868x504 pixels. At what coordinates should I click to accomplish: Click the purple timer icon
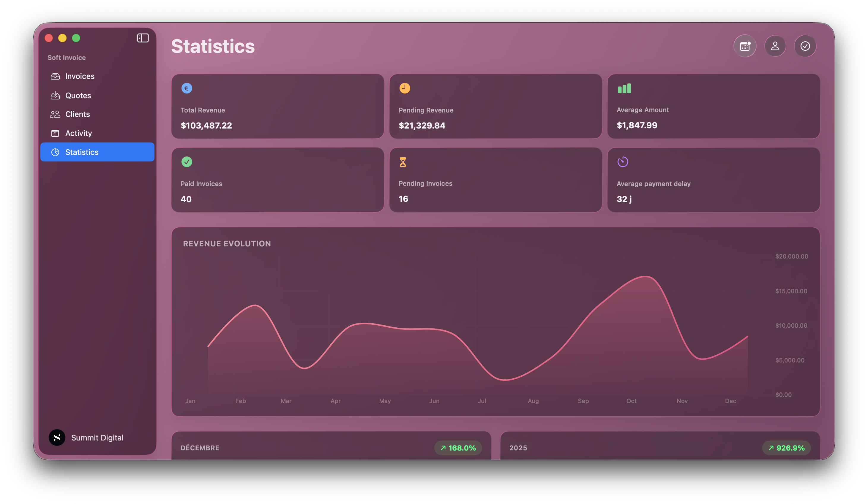pyautogui.click(x=623, y=161)
